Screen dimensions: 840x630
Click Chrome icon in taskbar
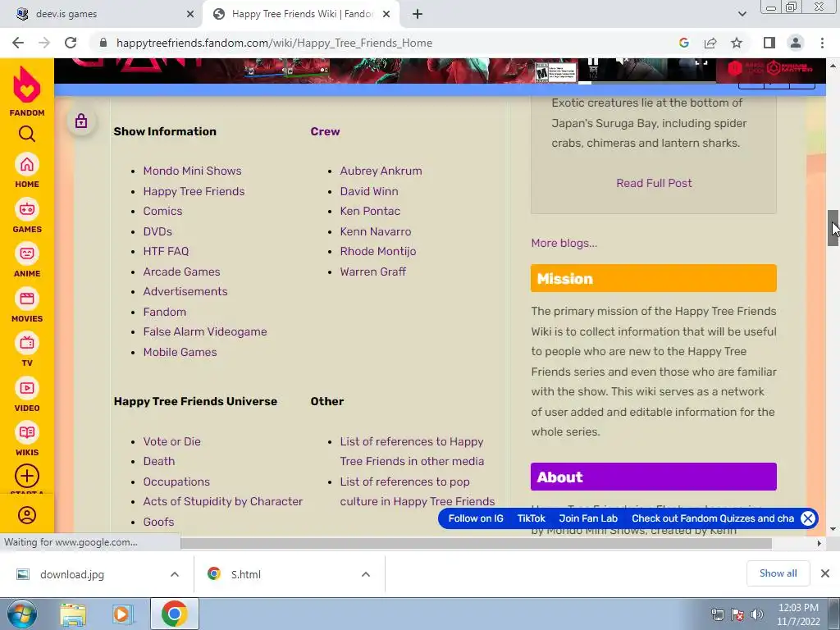175,614
